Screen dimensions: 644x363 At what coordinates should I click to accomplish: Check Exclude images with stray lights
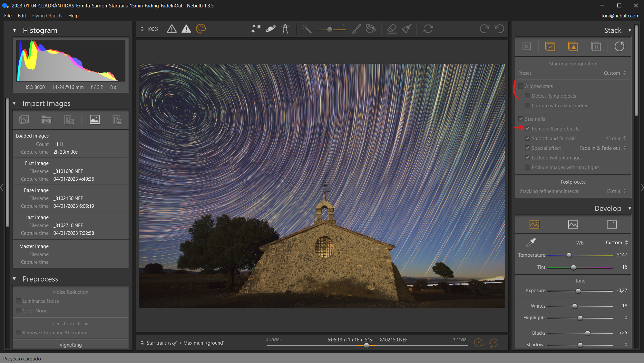(x=528, y=167)
